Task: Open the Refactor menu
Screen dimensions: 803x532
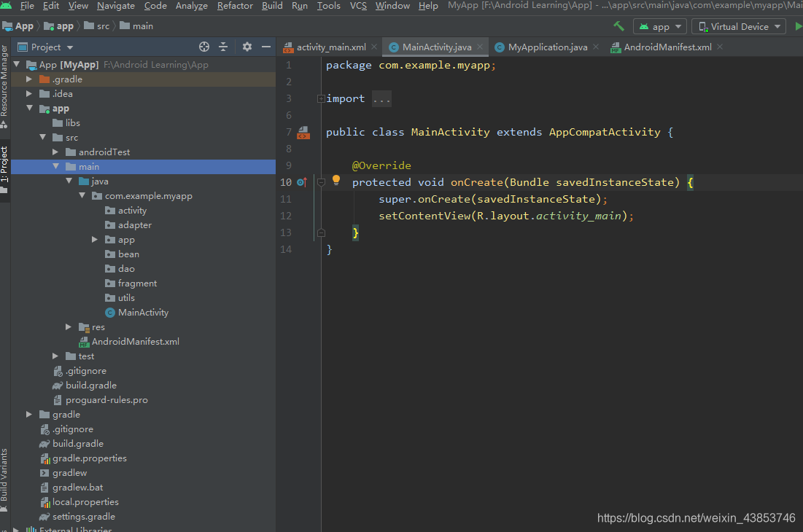Action: click(x=235, y=6)
